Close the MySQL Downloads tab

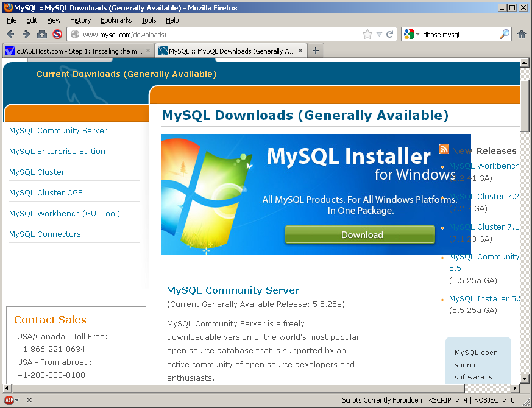(x=300, y=51)
